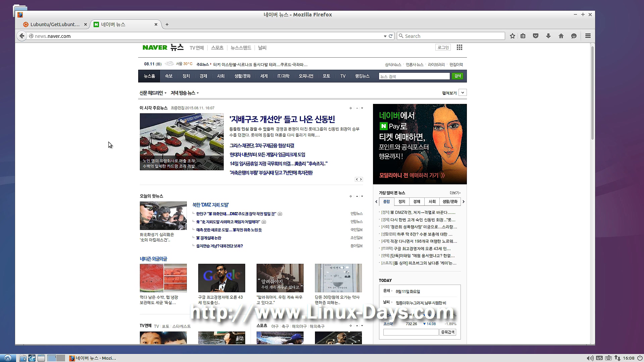Screen dimensions: 644x362
Task: Click headline pager next/previous arrows
Action: pos(359,179)
